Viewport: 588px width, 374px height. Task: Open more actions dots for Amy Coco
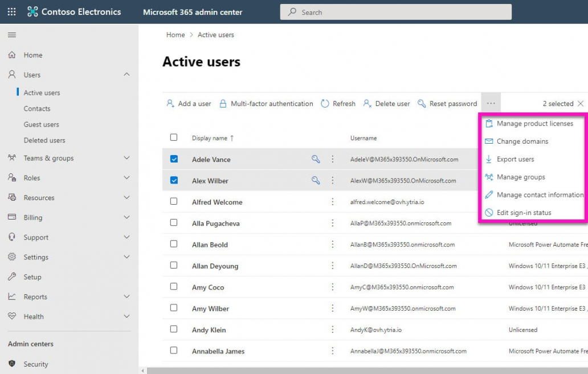(x=332, y=287)
